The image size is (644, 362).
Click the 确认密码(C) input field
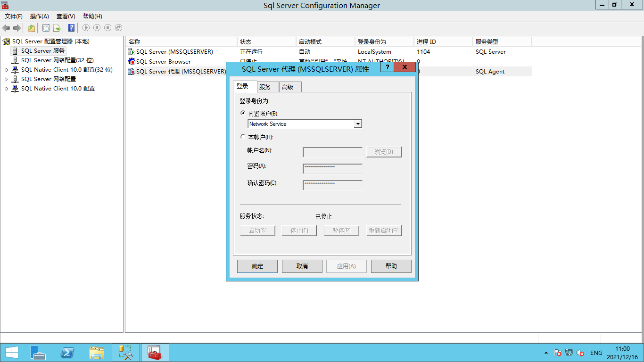click(332, 185)
